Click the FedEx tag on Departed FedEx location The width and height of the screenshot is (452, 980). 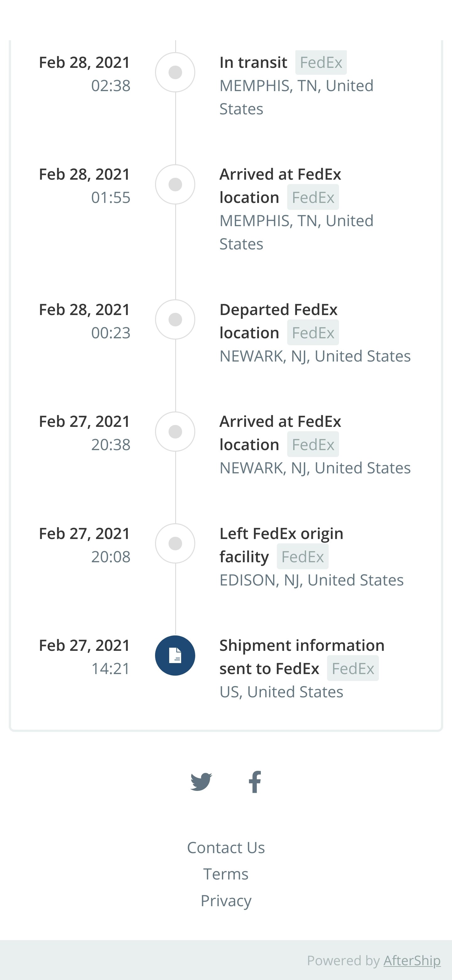tap(313, 333)
